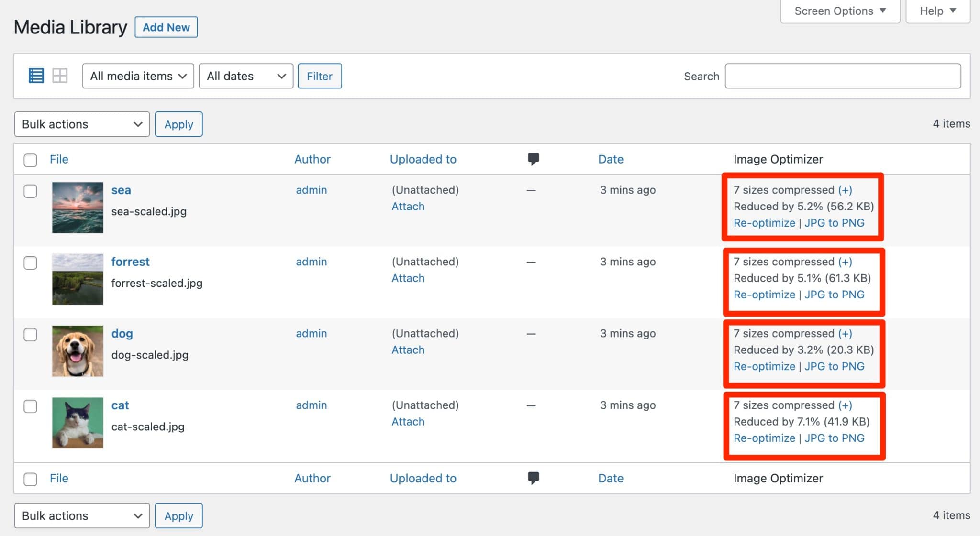Screen dimensions: 980x536
Task: Tick the checkbox for forrest row
Action: tap(31, 263)
